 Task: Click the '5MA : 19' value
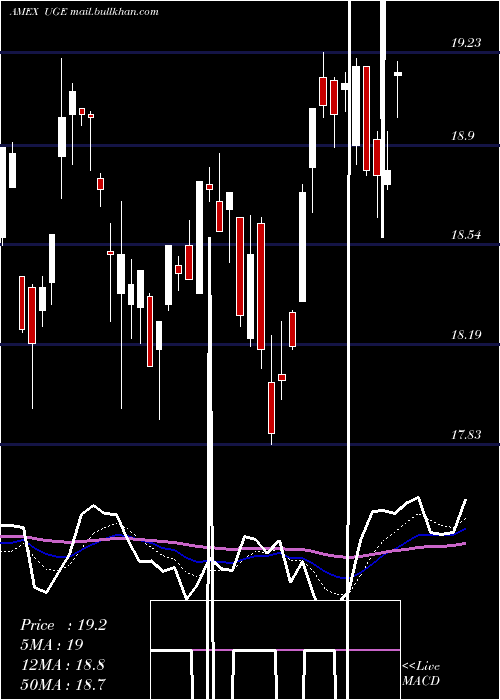tap(52, 645)
